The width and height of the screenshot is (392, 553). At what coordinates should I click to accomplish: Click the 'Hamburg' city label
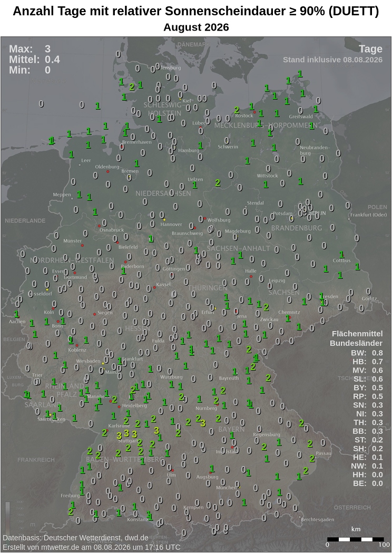tap(188, 150)
